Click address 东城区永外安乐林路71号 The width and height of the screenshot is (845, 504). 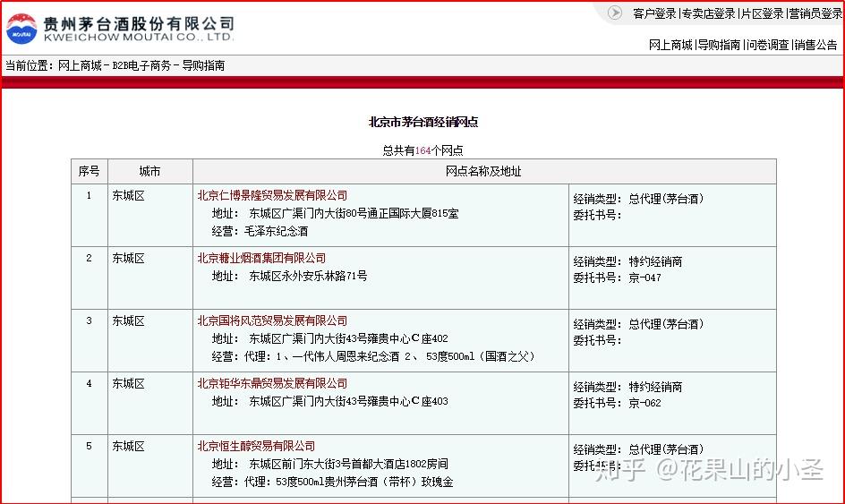point(308,276)
